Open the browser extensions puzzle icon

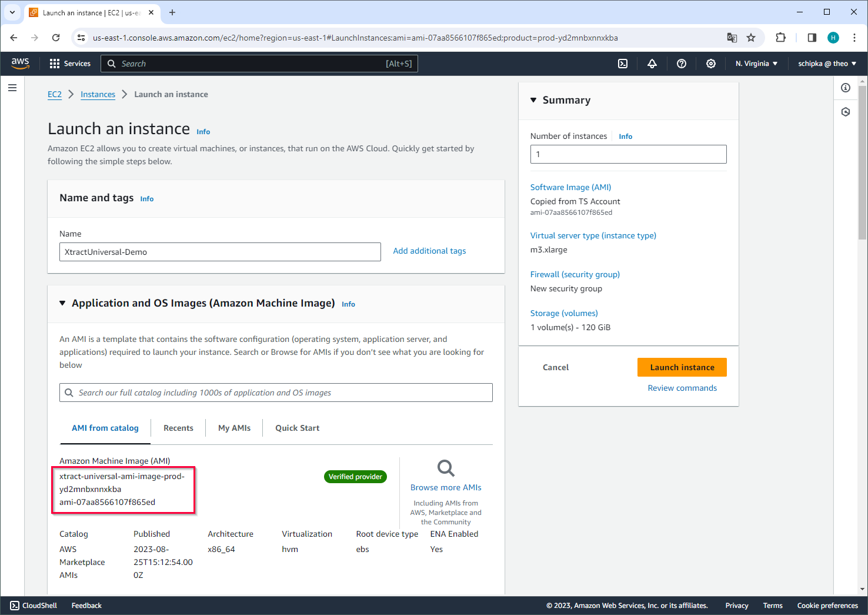point(780,38)
